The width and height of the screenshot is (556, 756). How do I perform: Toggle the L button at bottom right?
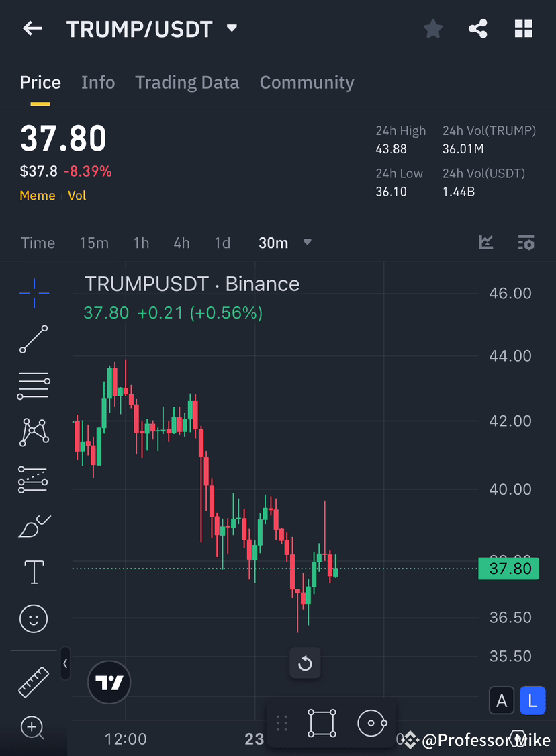click(x=532, y=700)
